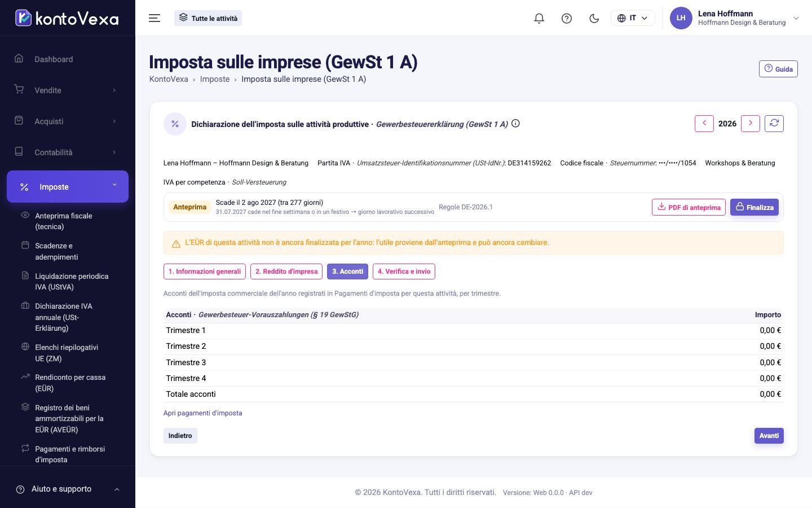Collapse the Imposte menu
The width and height of the screenshot is (812, 508).
click(68, 186)
